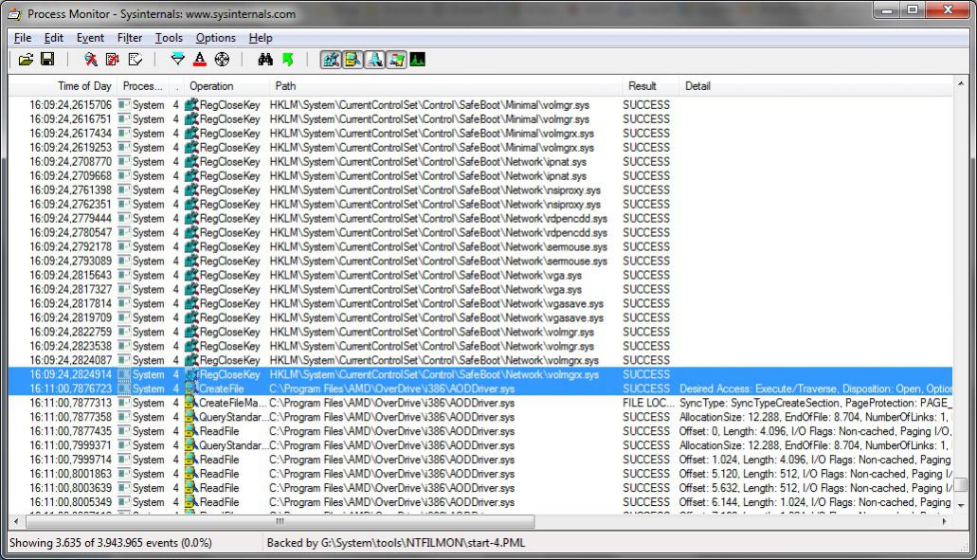The image size is (977, 560).
Task: Toggle the Autoscroll toolbar icon
Action: (x=113, y=60)
